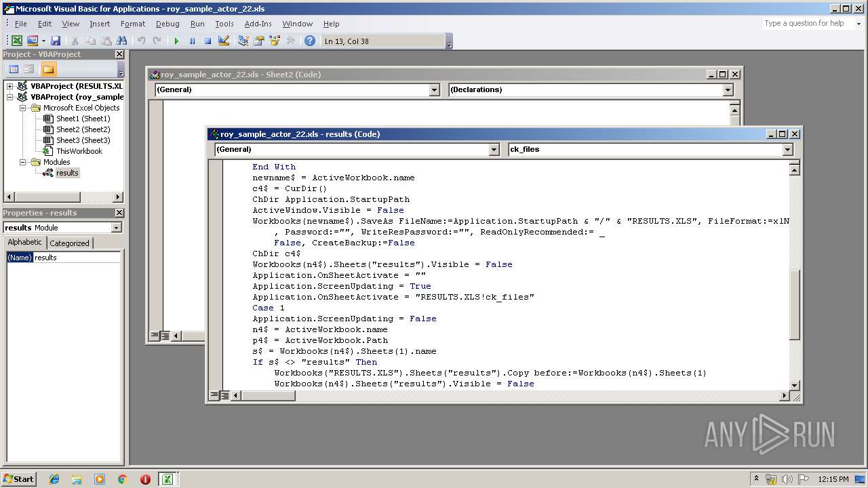Collapse the Microsoft Excel Objects folder
Viewport: 868px width, 488px height.
click(22, 108)
